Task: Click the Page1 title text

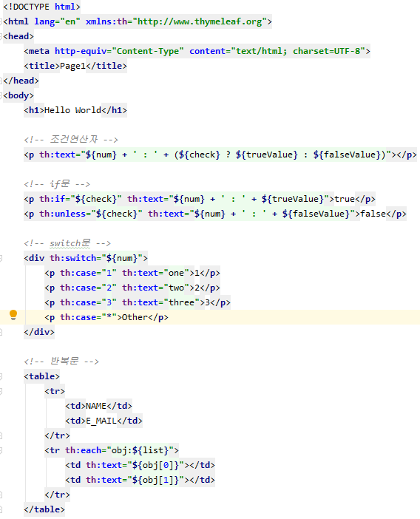Action: pyautogui.click(x=72, y=66)
